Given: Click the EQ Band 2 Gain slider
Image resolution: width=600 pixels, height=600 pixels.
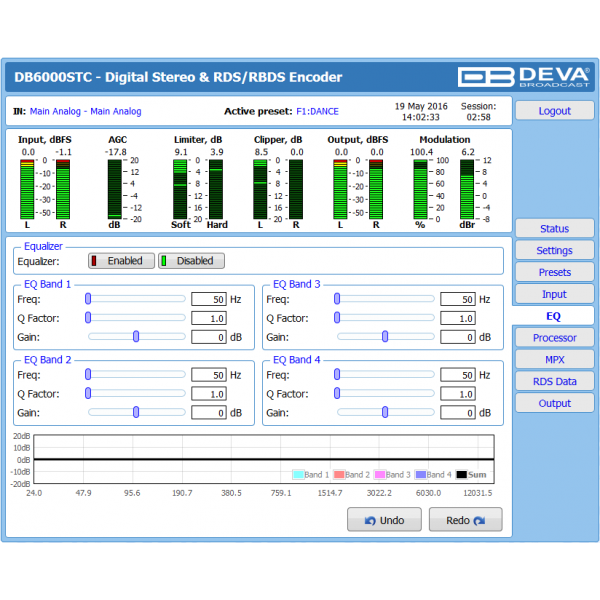Looking at the screenshot, I should coord(135,412).
